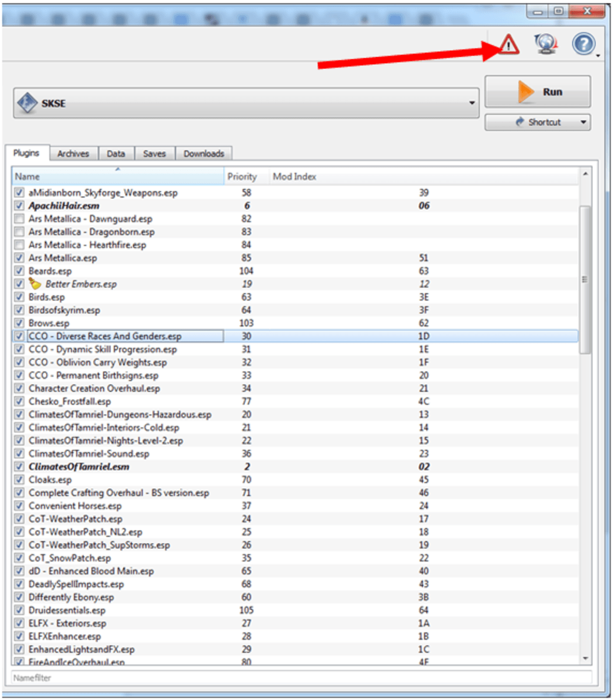Disable the Beards.esp checkbox
This screenshot has height=700, width=614.
point(20,271)
